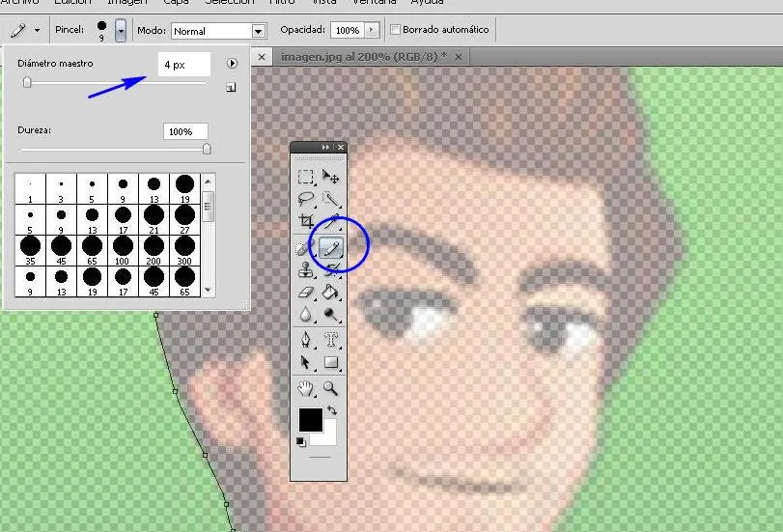This screenshot has height=532, width=783.
Task: Open the Filtro menu
Action: pos(282,3)
